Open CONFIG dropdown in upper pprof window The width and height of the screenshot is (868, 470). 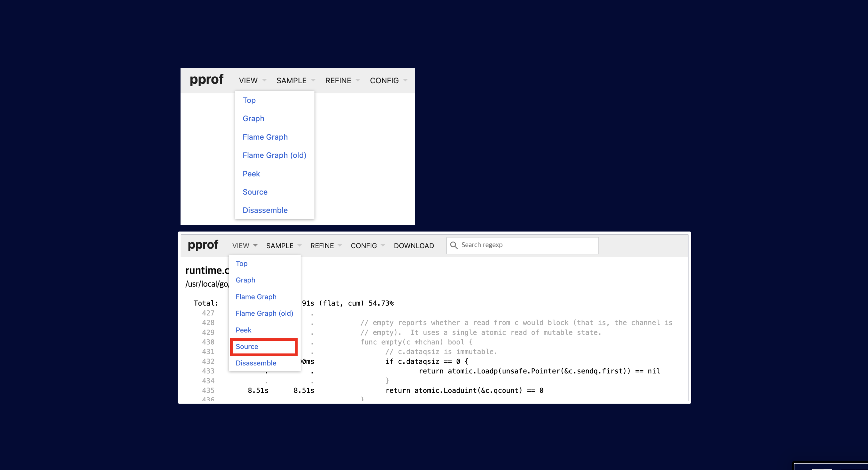(388, 81)
